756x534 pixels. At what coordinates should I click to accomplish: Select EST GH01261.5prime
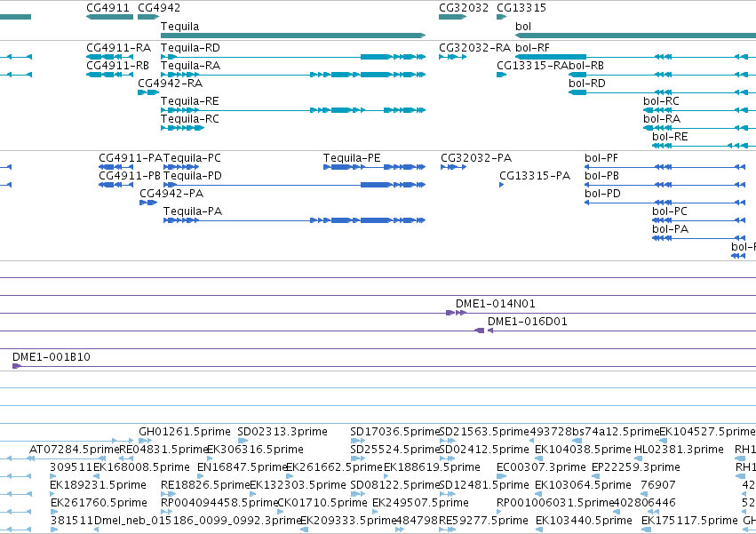tap(185, 432)
